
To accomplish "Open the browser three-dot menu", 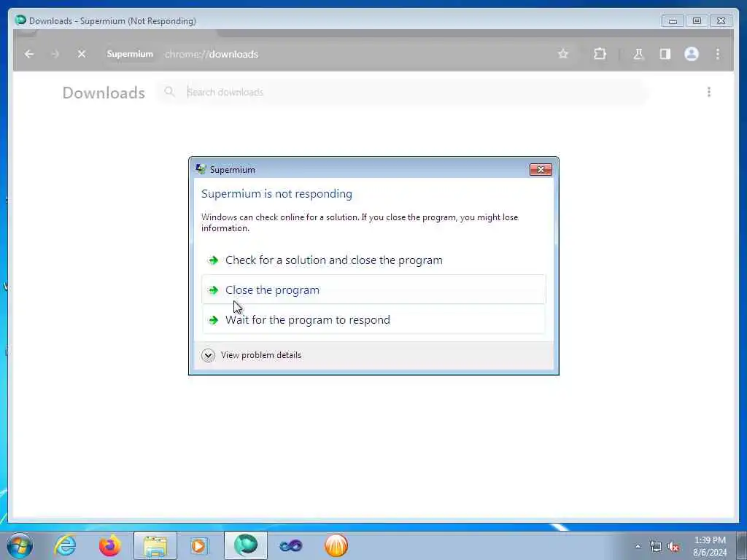I will click(718, 54).
